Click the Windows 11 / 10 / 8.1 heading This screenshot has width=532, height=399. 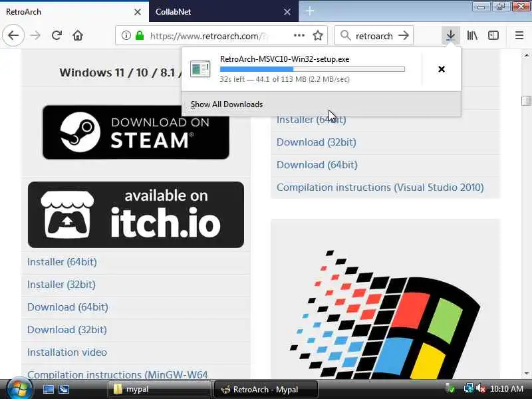click(121, 72)
